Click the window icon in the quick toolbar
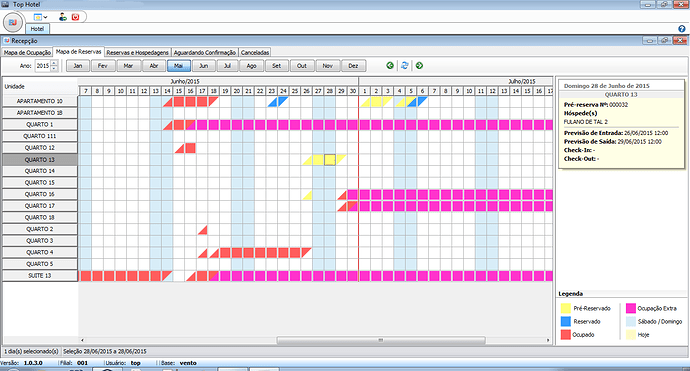 pyautogui.click(x=38, y=17)
